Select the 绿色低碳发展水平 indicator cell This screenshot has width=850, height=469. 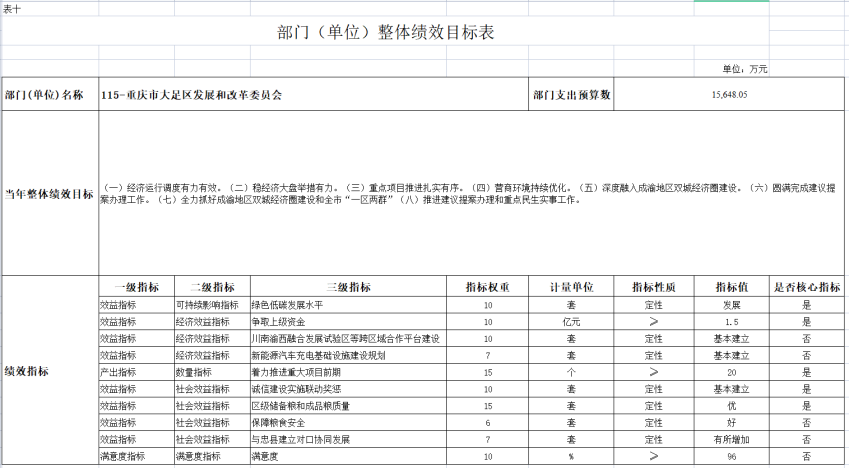tap(349, 305)
